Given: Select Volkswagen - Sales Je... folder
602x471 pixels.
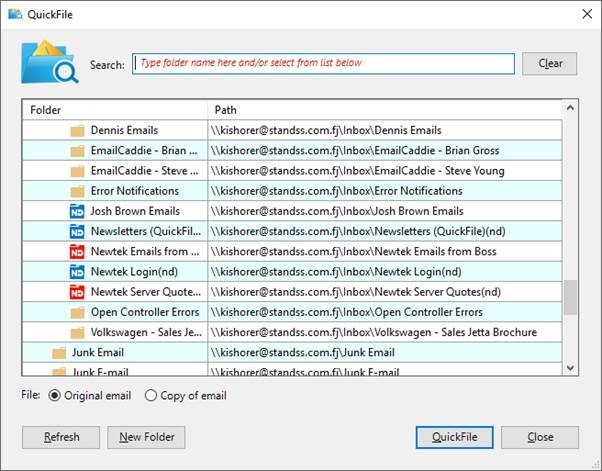Looking at the screenshot, I should click(x=146, y=332).
